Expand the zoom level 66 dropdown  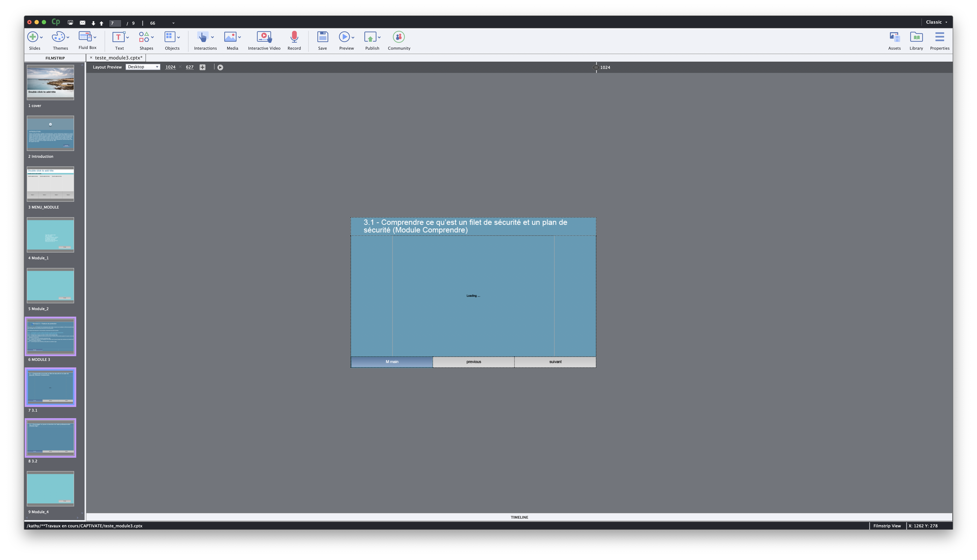pyautogui.click(x=173, y=23)
